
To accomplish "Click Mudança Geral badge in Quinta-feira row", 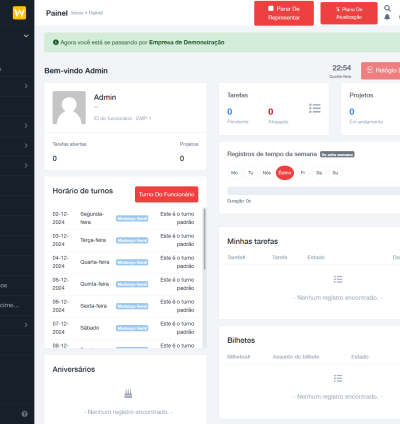I will click(132, 284).
